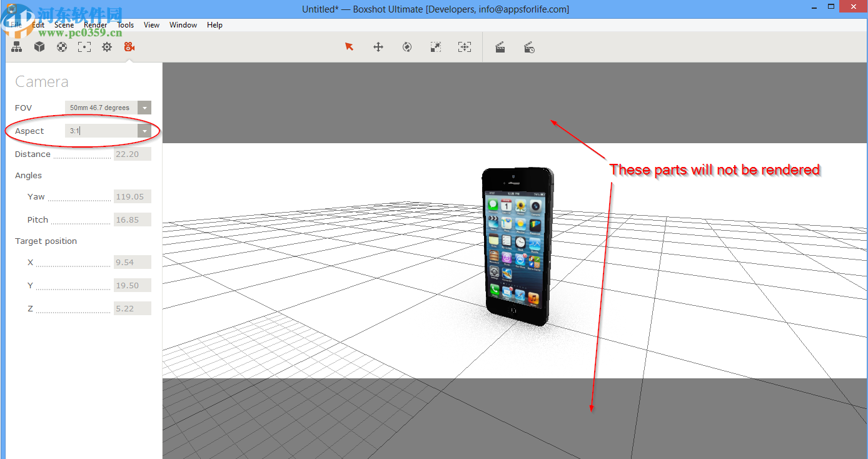Expand the FOV dropdown arrow
868x459 pixels.
(144, 108)
